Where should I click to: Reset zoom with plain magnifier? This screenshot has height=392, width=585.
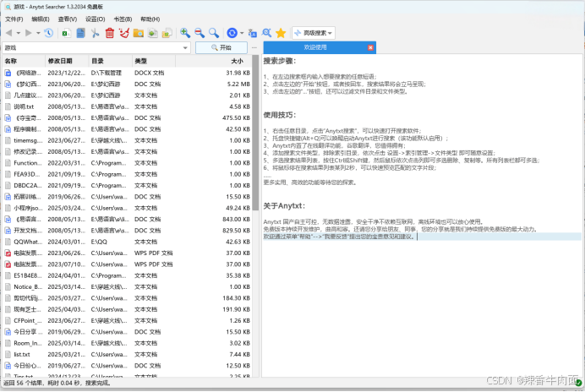click(214, 33)
